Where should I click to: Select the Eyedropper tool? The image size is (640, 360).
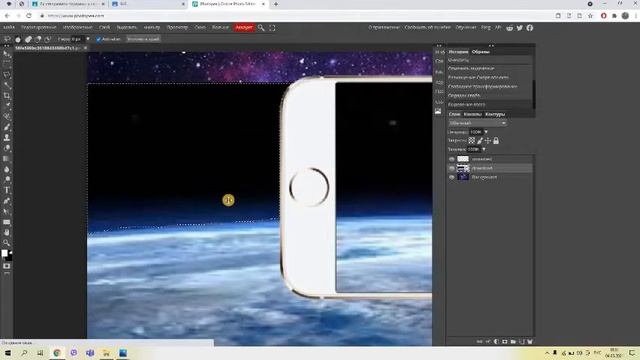click(x=7, y=106)
